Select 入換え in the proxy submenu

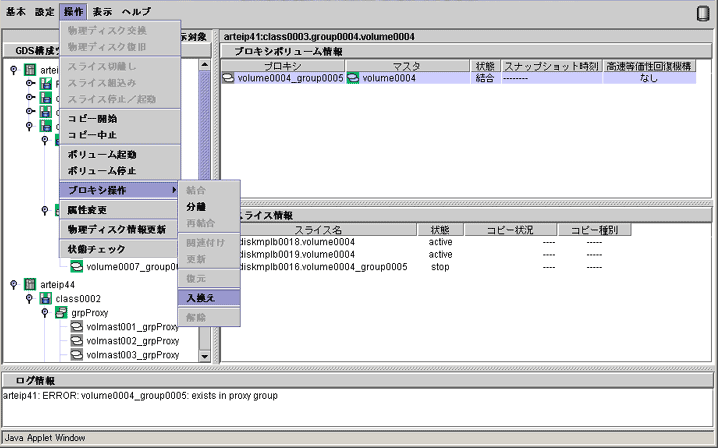point(200,297)
